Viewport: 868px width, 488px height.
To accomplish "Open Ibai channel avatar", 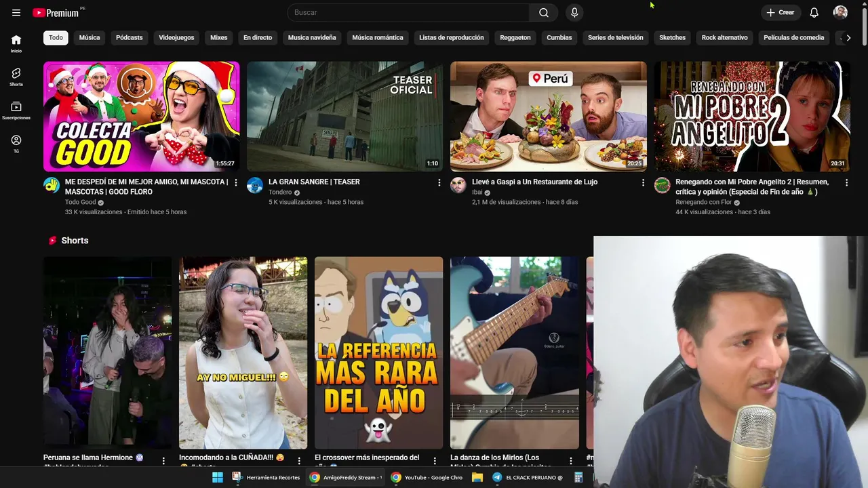I will click(x=458, y=185).
